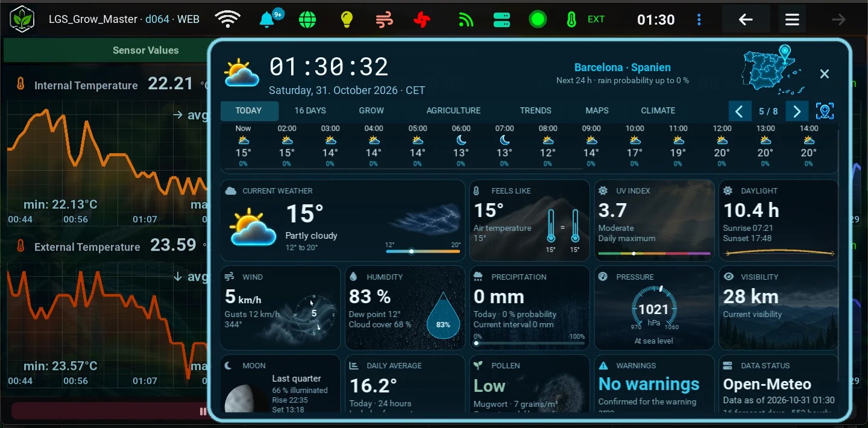868x428 pixels.
Task: Click the Daylight sun icon
Action: 728,191
